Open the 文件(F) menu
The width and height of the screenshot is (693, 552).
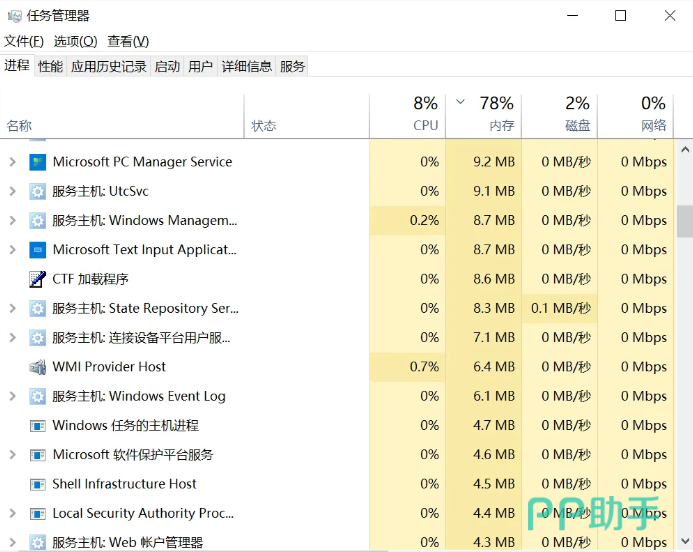coord(24,41)
